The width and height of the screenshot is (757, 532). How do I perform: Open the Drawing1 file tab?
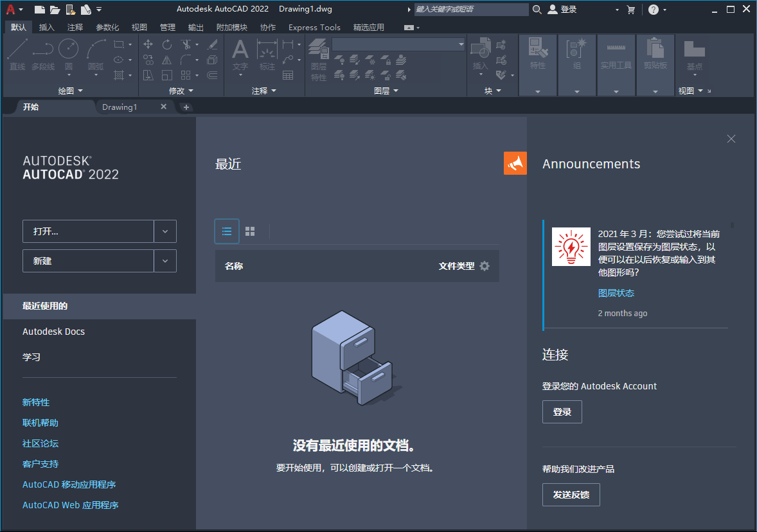click(x=120, y=107)
